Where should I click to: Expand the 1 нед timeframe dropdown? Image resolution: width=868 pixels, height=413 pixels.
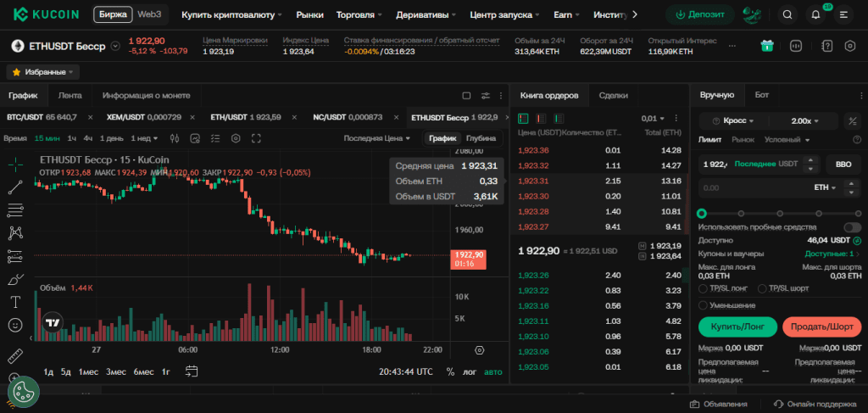coord(144,138)
